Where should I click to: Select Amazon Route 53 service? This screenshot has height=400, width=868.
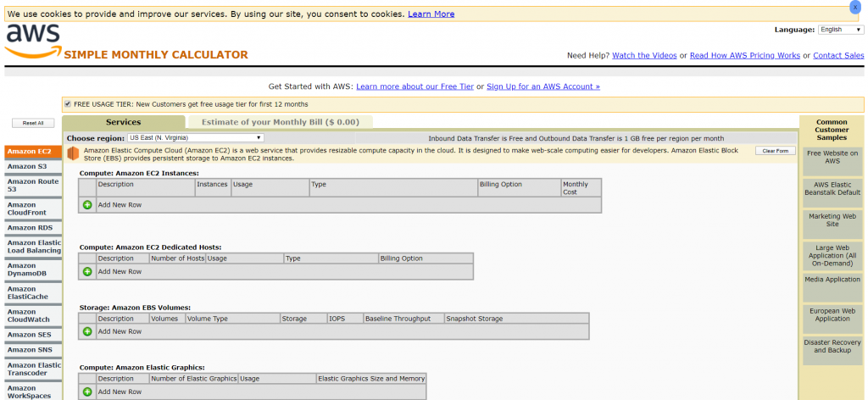(x=33, y=186)
